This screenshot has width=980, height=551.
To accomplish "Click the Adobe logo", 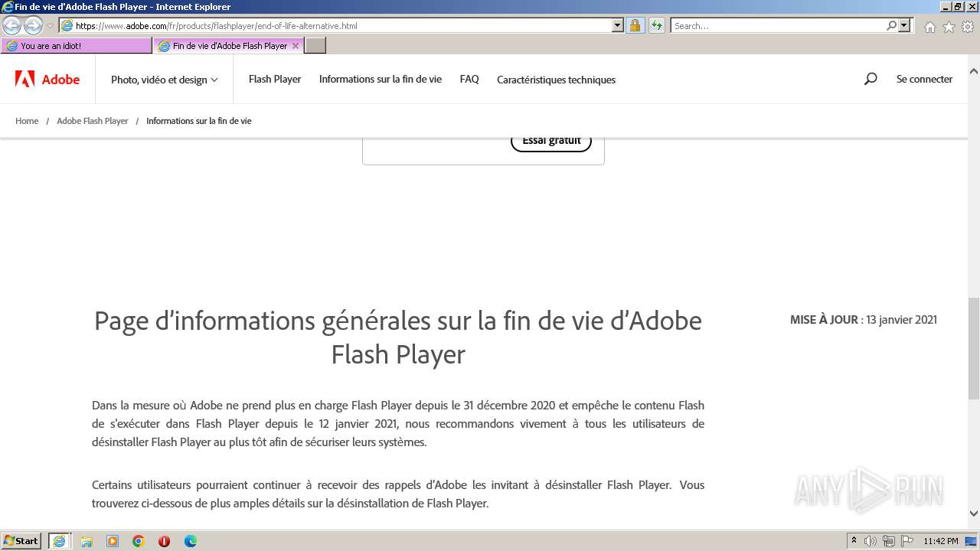I will (x=47, y=79).
